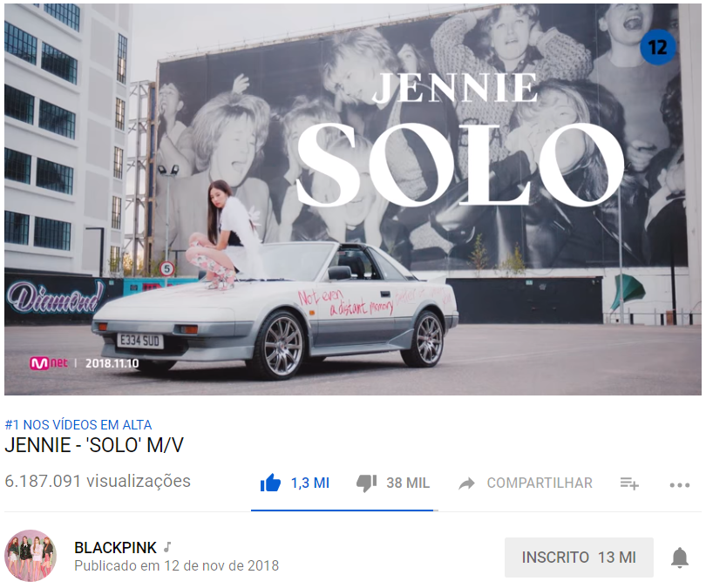The width and height of the screenshot is (706, 588).
Task: Click the video title JENNIE - 'SOLO' M/V
Action: pos(94,445)
